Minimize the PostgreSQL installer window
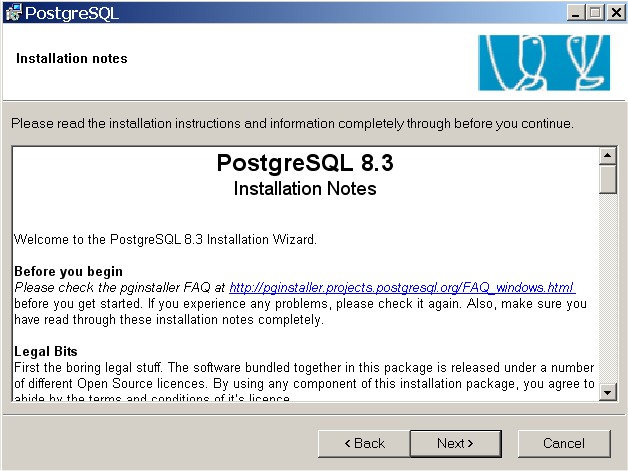The height and width of the screenshot is (471, 628). pos(576,13)
